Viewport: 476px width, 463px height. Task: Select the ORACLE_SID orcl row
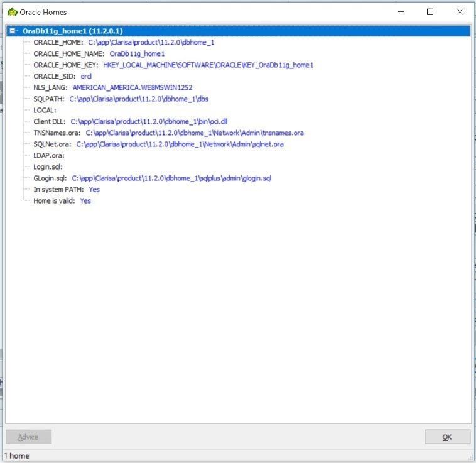pos(62,76)
